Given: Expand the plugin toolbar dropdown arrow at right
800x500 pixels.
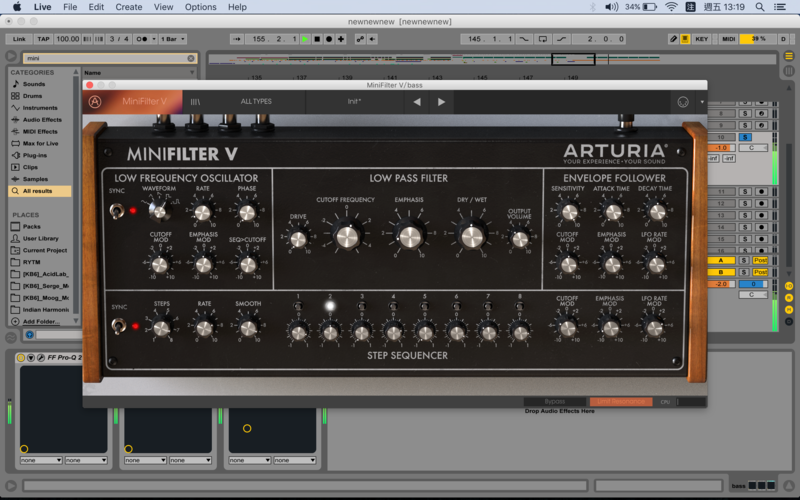Looking at the screenshot, I should [701, 101].
